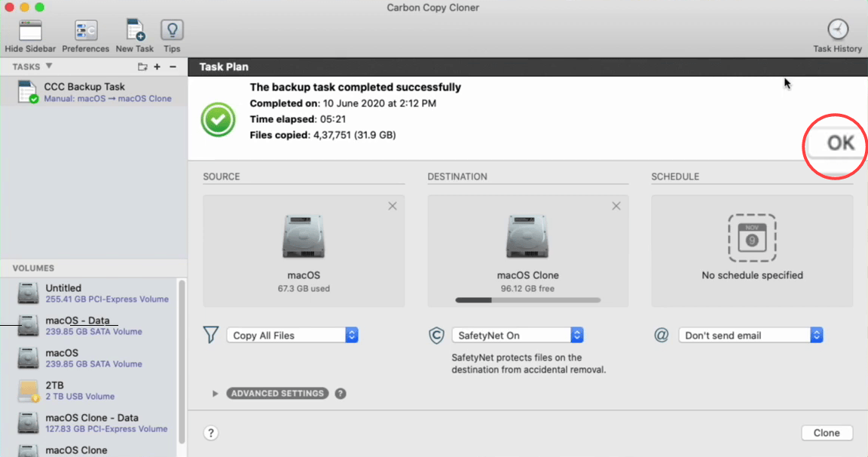The width and height of the screenshot is (868, 457).
Task: Open the Copy All Files dropdown
Action: [x=292, y=335]
